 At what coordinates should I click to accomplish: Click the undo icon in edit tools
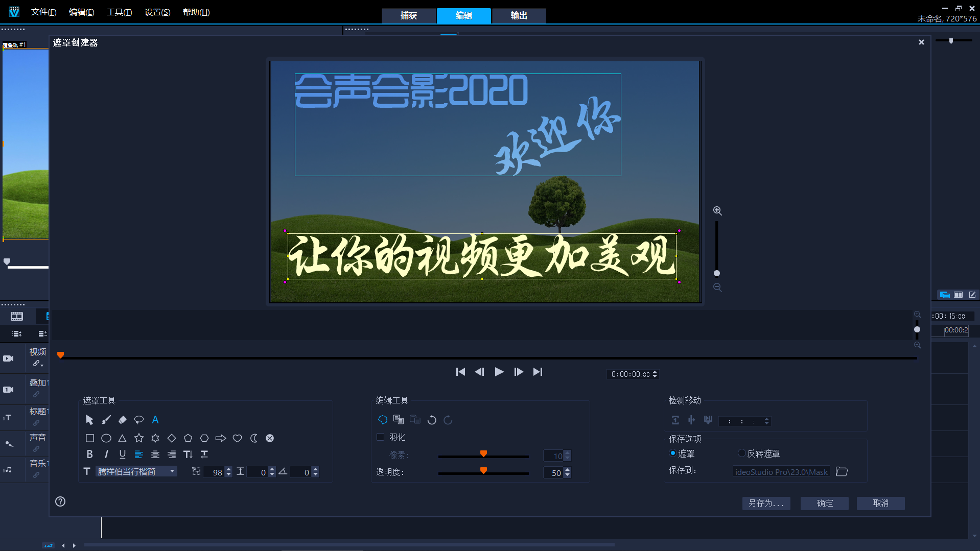432,420
